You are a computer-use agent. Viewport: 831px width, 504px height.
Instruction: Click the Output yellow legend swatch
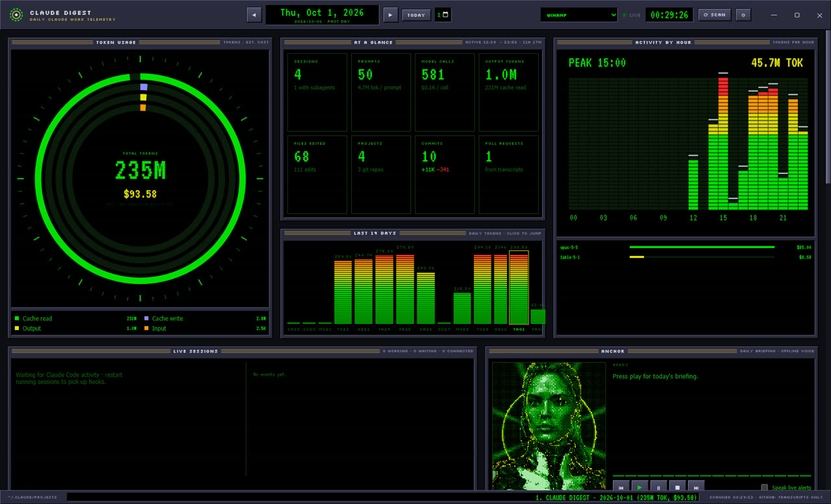point(17,328)
